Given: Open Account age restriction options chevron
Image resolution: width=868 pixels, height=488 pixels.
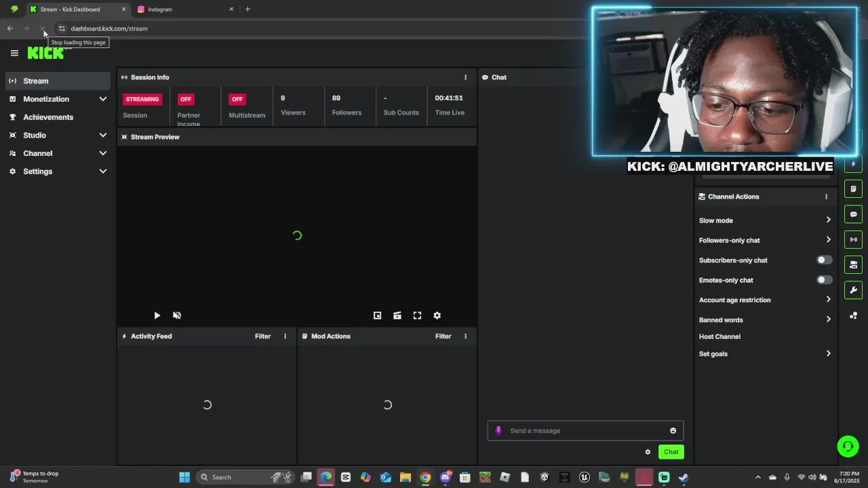Looking at the screenshot, I should (828, 300).
